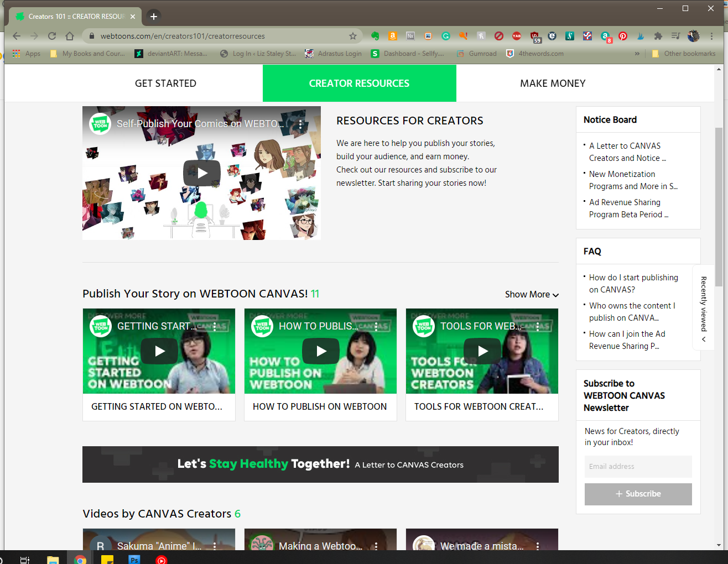This screenshot has height=564, width=728.
Task: Open the 4thewords.com bookmark
Action: pos(535,54)
